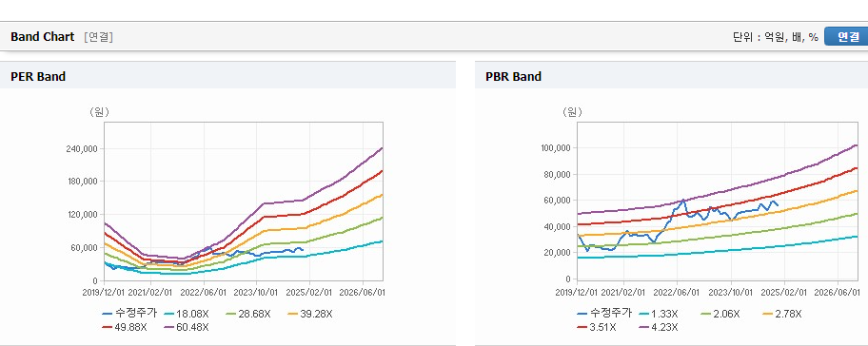Toggle 2.78X series in PBR Band legend
The width and height of the screenshot is (868, 346).
782,314
